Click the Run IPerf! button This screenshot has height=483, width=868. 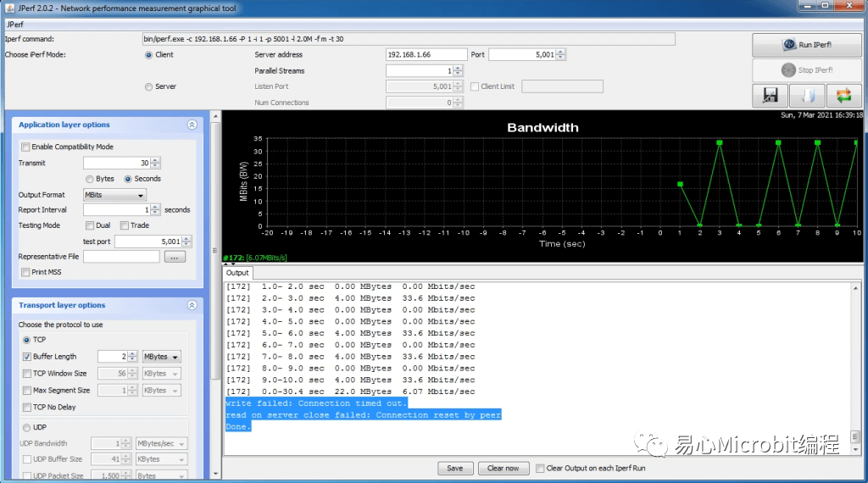pos(805,45)
